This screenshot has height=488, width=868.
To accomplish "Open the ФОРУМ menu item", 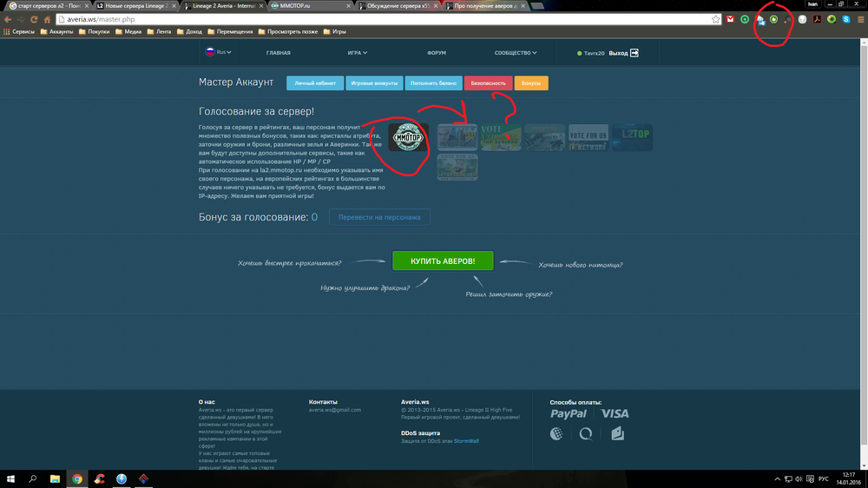I will click(437, 53).
